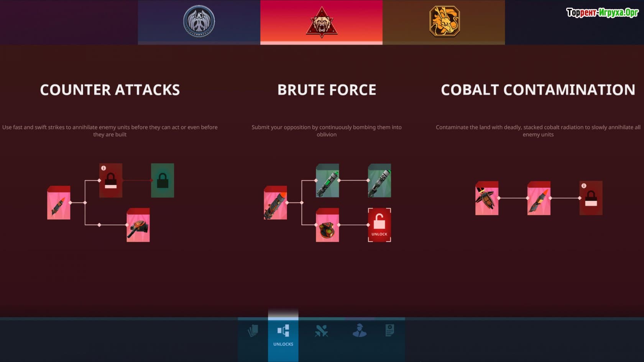Select the grey checkered missile card in Brute Force

pos(379,180)
